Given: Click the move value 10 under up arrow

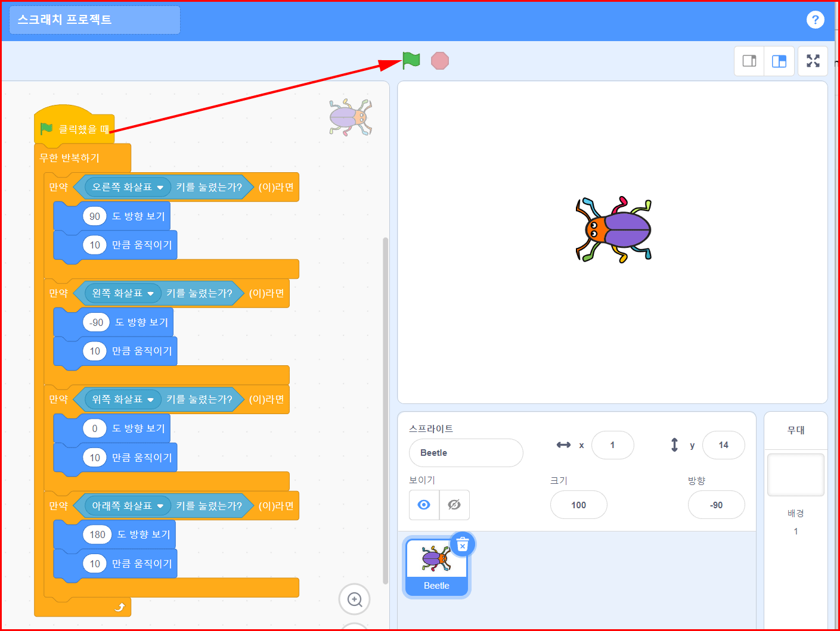Looking at the screenshot, I should pos(95,458).
